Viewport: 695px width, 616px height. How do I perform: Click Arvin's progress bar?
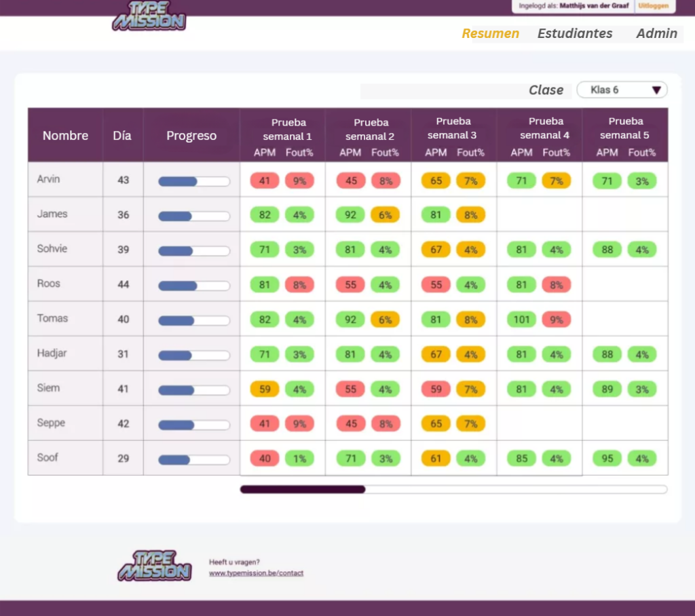(x=193, y=181)
